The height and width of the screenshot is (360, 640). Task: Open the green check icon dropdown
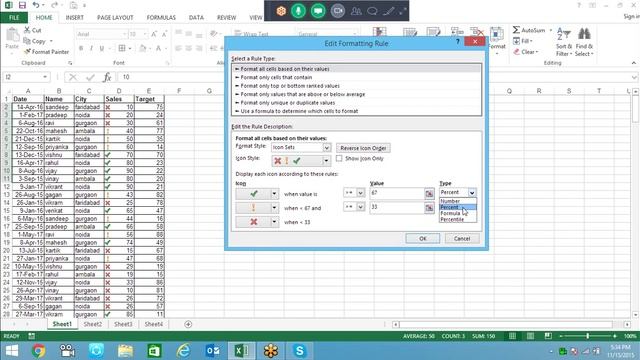click(x=274, y=194)
